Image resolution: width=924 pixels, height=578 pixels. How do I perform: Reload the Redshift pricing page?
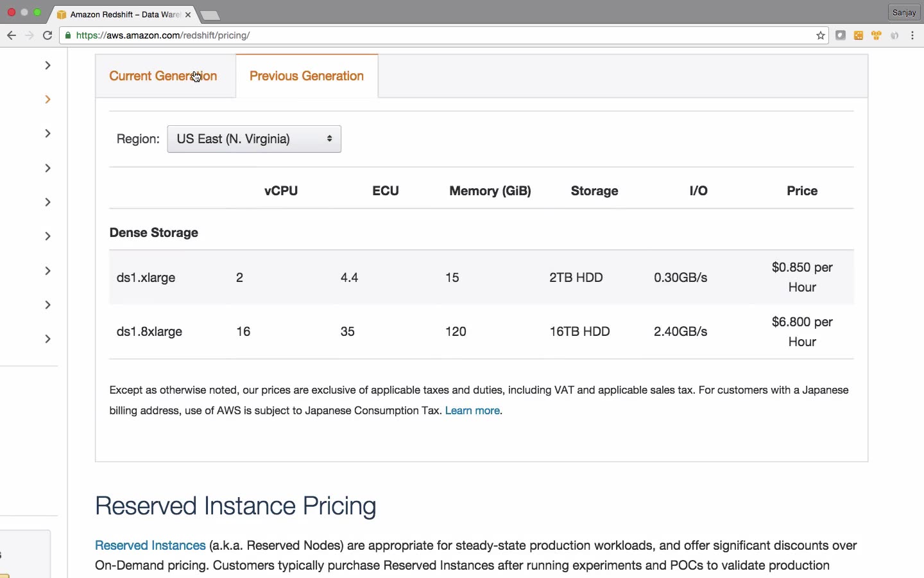coord(47,36)
